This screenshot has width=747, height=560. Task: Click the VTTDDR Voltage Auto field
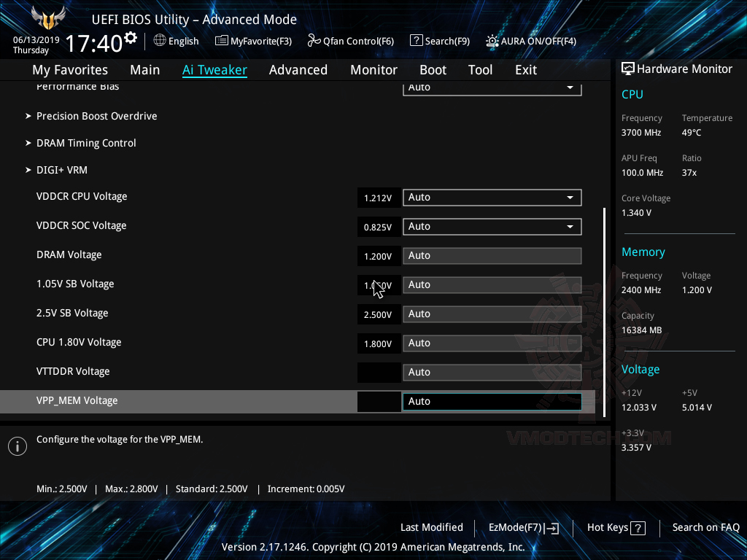click(492, 373)
